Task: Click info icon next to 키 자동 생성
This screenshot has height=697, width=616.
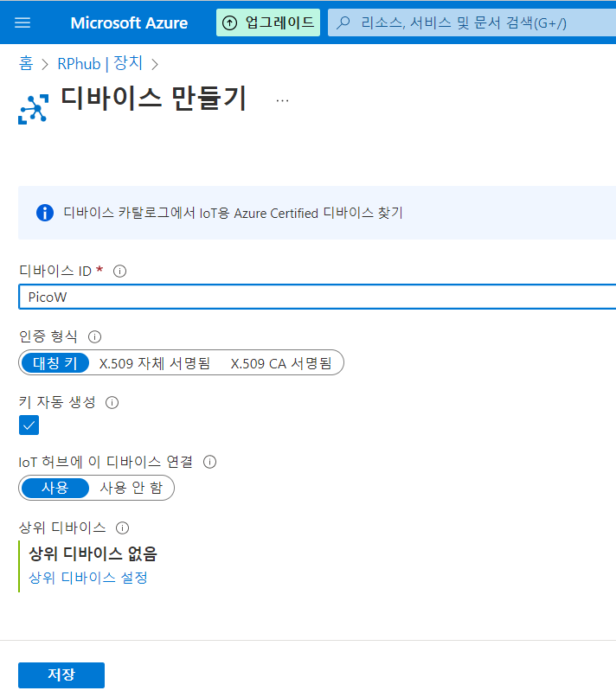Action: [112, 402]
